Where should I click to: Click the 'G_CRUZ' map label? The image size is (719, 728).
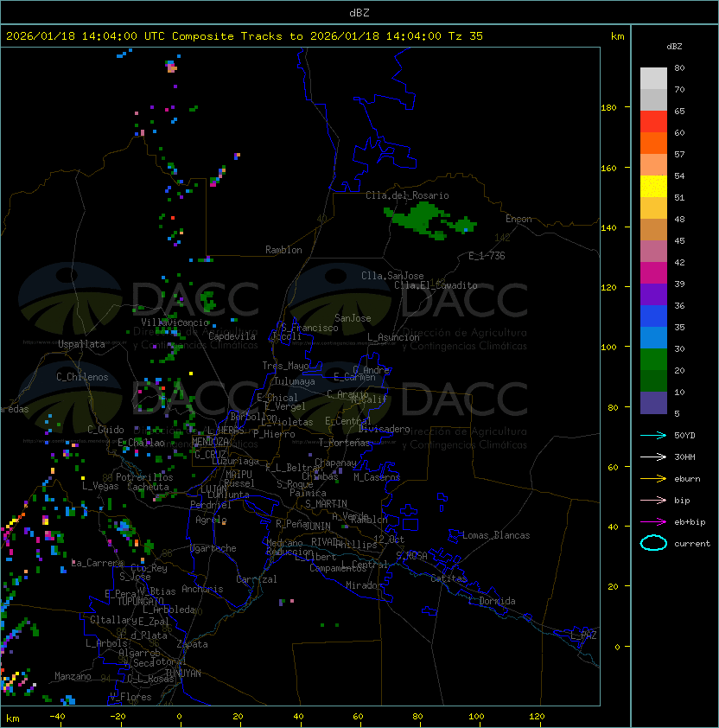210,454
